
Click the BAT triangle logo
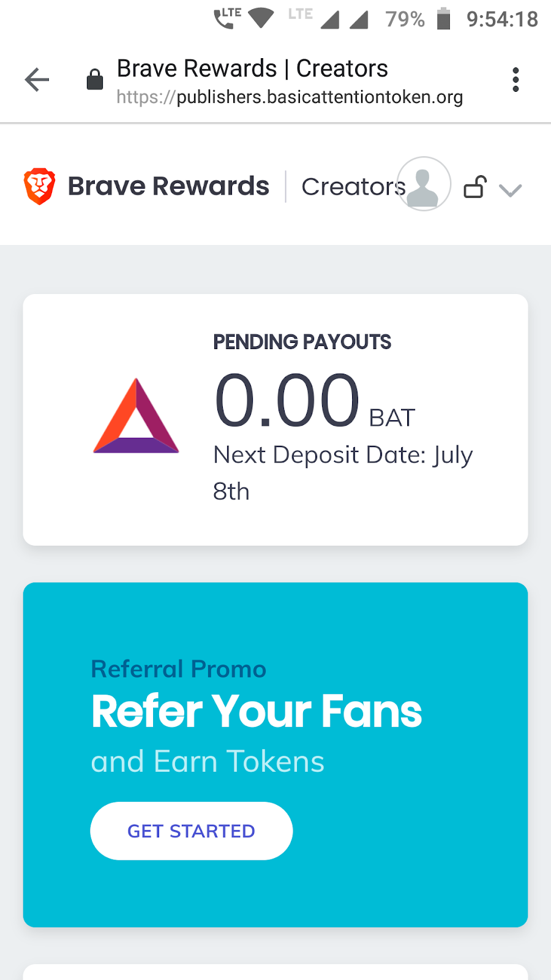coord(136,417)
